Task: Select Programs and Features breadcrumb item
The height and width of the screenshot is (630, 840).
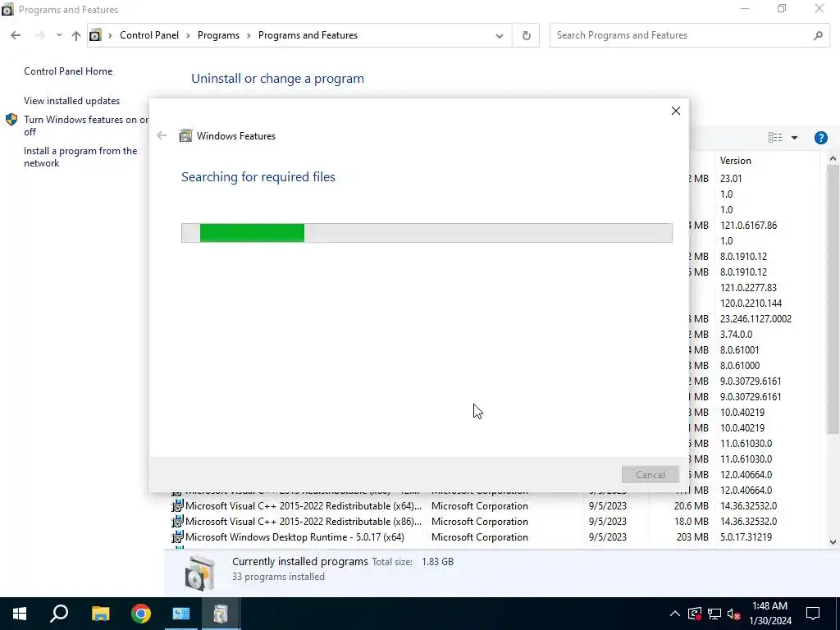Action: tap(308, 35)
